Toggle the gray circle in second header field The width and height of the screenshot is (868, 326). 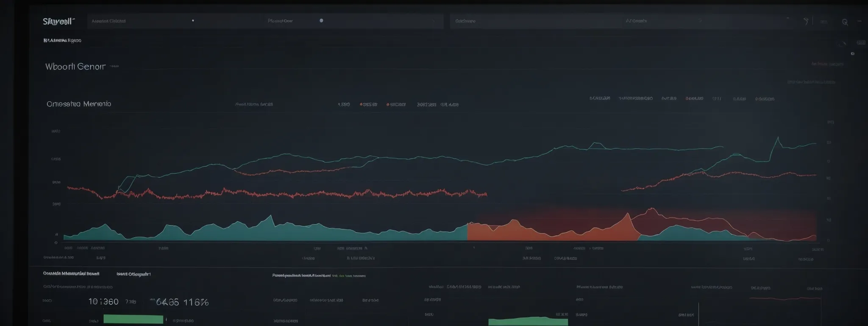(x=321, y=20)
